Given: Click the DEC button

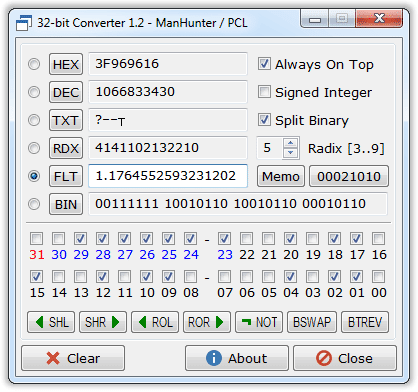Looking at the screenshot, I should pos(66,92).
